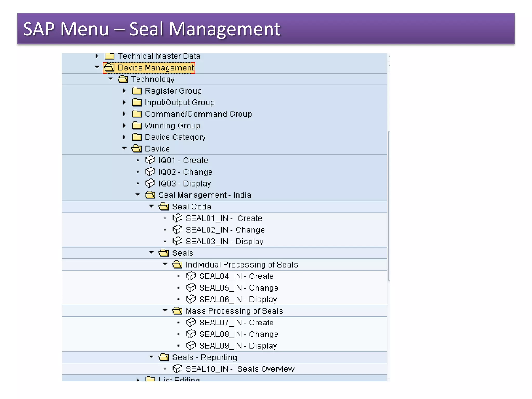Click the IQ03 transaction cube icon
Screen dimensions: 532x399
point(150,183)
